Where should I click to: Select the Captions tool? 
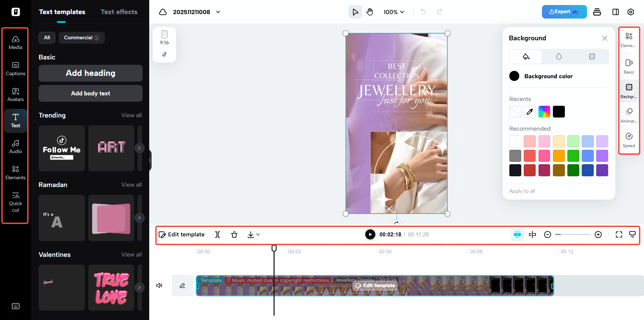pos(15,68)
